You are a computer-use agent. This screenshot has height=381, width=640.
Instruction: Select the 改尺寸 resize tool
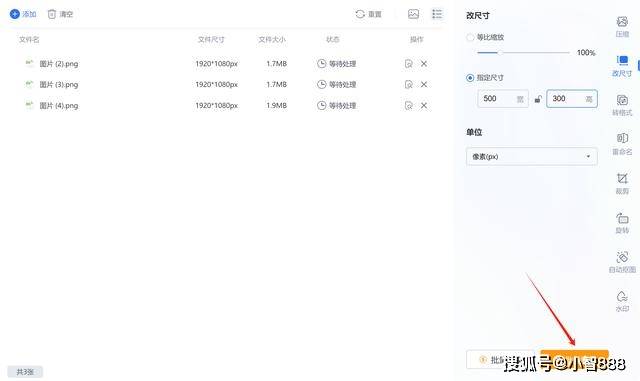622,66
